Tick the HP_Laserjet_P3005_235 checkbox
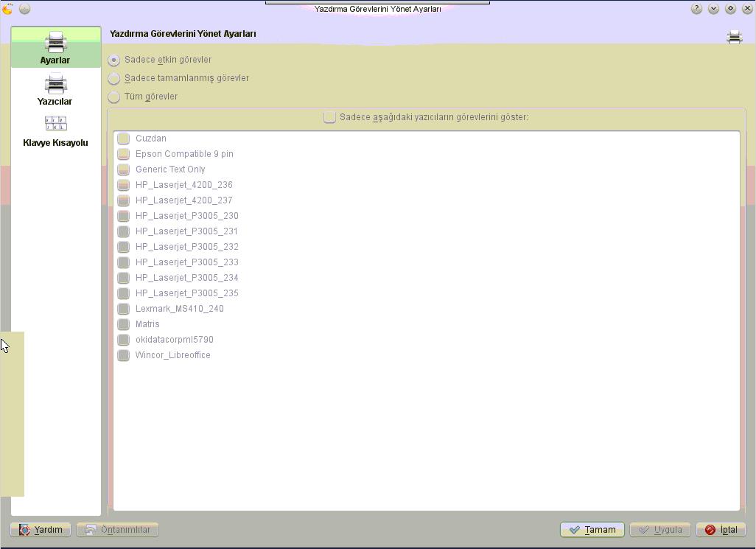 pos(124,293)
